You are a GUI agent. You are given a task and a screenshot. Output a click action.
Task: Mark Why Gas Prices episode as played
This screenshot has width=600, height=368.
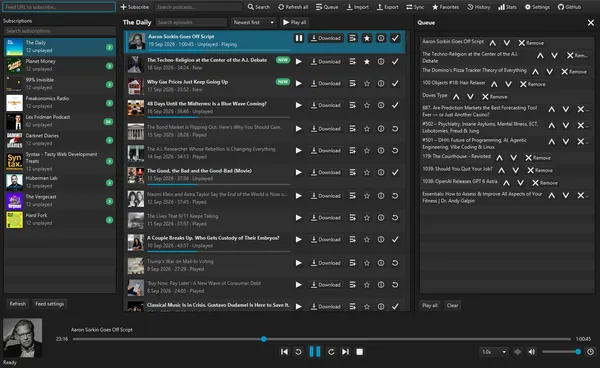395,83
